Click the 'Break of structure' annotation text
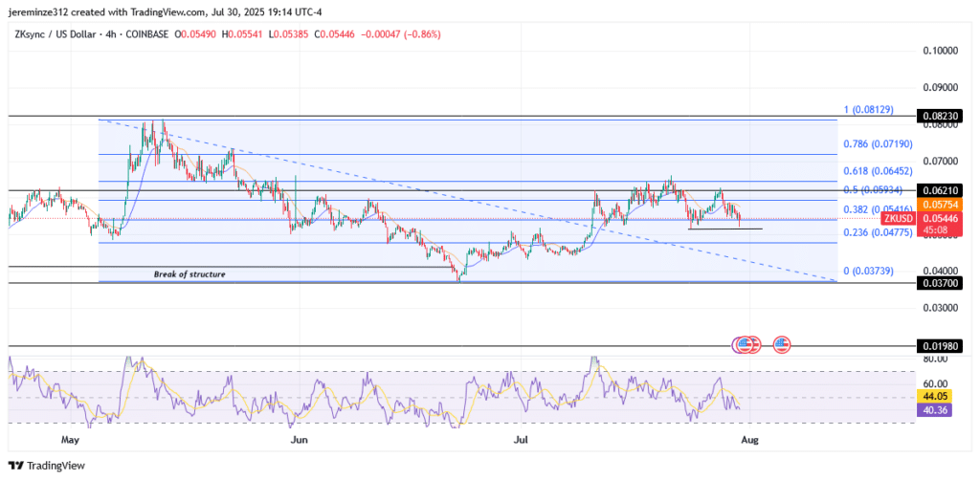 tap(189, 274)
